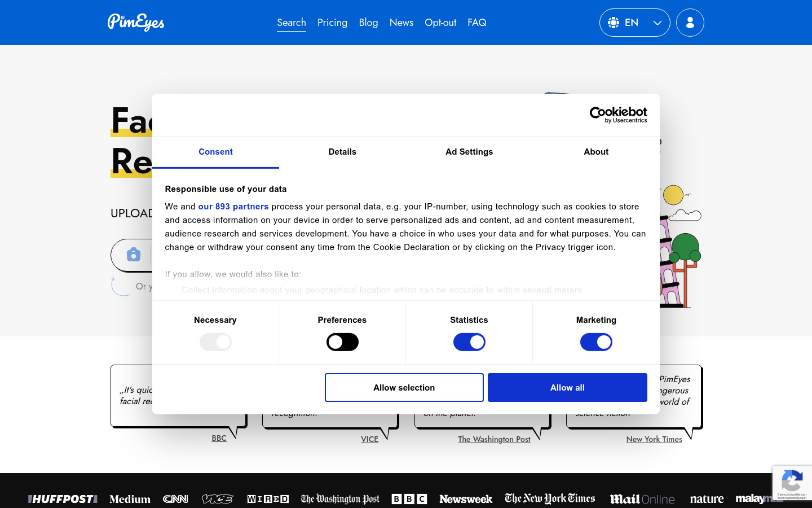The width and height of the screenshot is (812, 508).
Task: Open the Details tab
Action: tap(342, 152)
